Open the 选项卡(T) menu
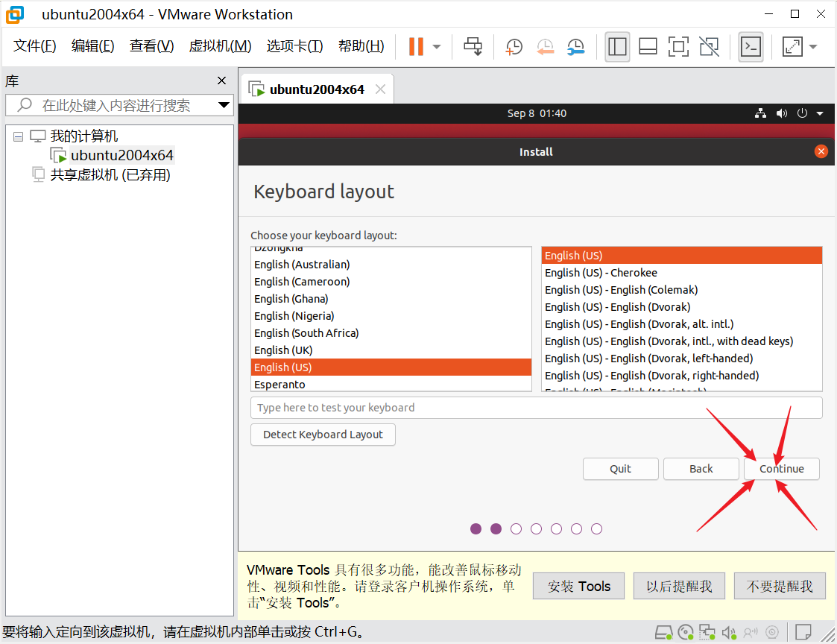This screenshot has width=837, height=644. [294, 46]
